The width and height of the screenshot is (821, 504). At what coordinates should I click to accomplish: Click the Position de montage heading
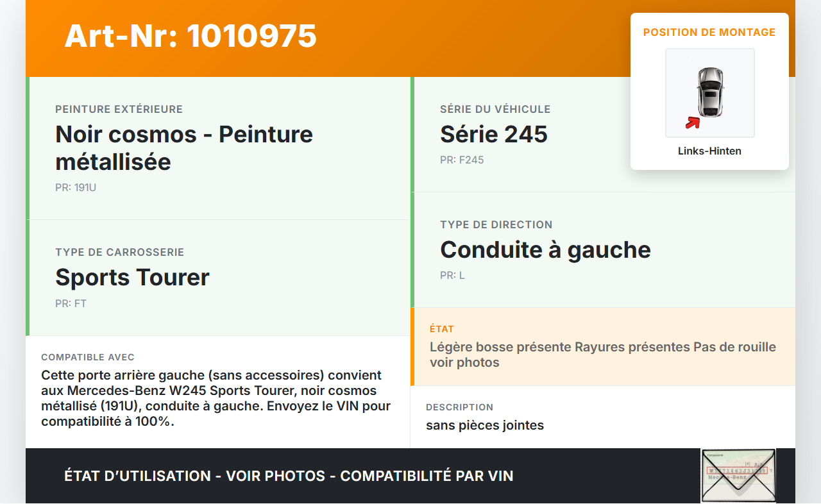(x=709, y=32)
